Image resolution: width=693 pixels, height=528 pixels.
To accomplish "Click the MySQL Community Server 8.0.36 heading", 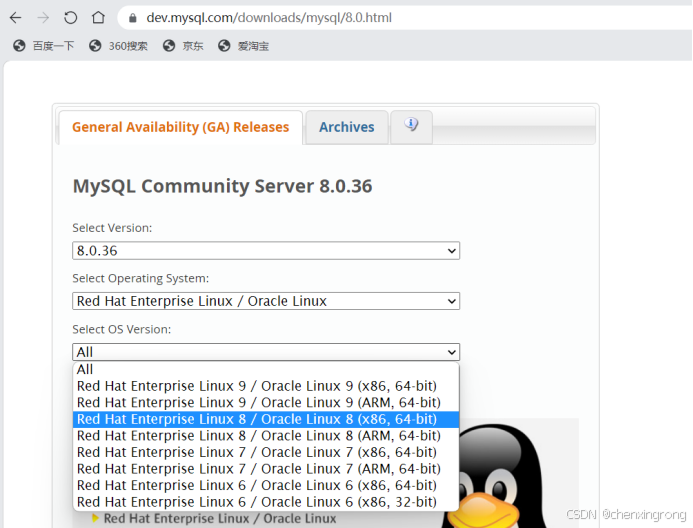I will coord(222,186).
